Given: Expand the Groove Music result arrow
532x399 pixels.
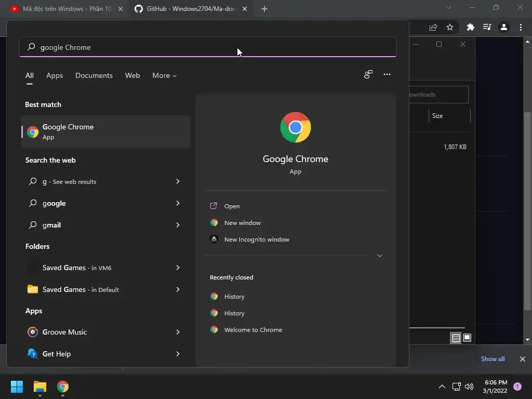Looking at the screenshot, I should click(178, 332).
